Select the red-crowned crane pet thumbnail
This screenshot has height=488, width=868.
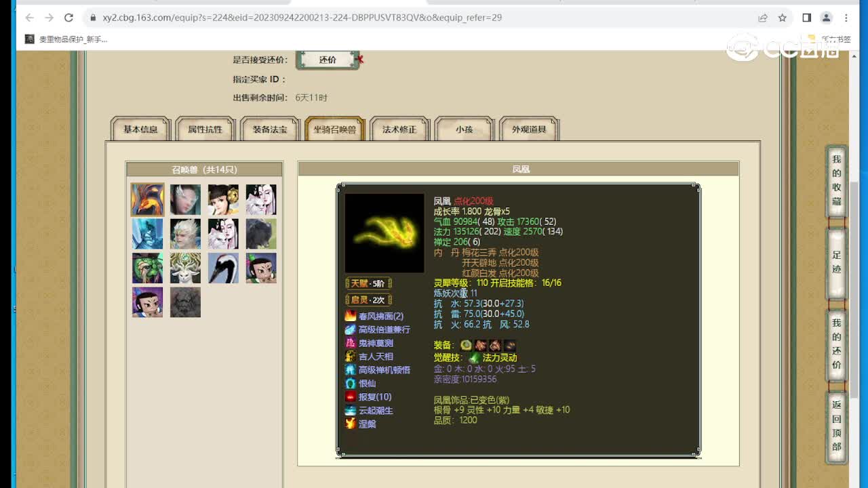tap(223, 268)
